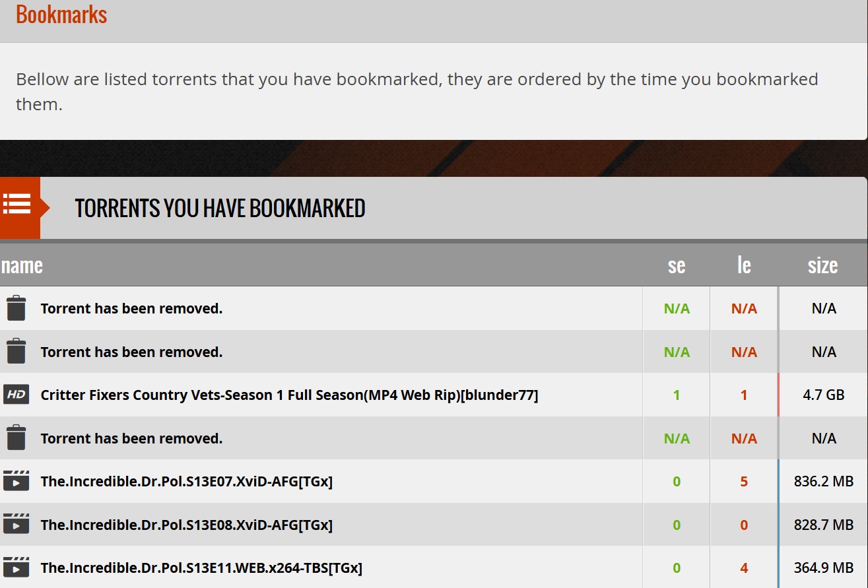This screenshot has width=868, height=588.
Task: Click the name column header
Action: tap(22, 265)
